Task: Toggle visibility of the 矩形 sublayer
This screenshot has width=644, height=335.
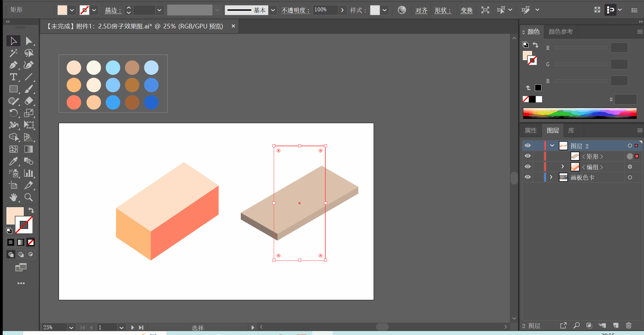Action: pyautogui.click(x=528, y=156)
